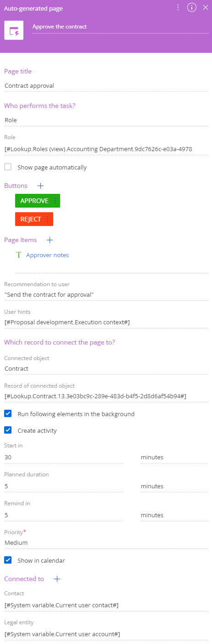Toggle the Create activity checkbox
The image size is (212, 644).
pyautogui.click(x=8, y=430)
